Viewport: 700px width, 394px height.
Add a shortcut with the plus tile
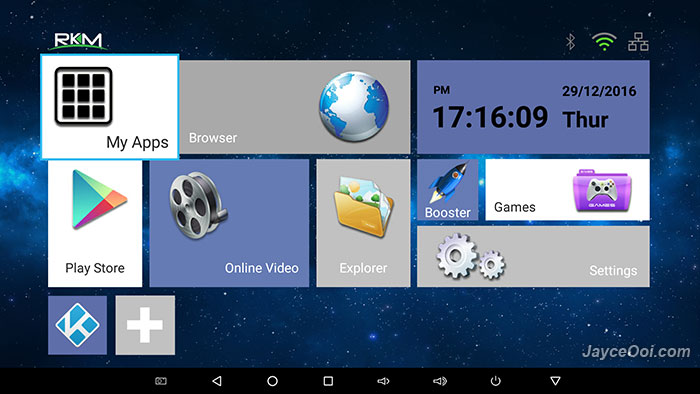pos(145,325)
